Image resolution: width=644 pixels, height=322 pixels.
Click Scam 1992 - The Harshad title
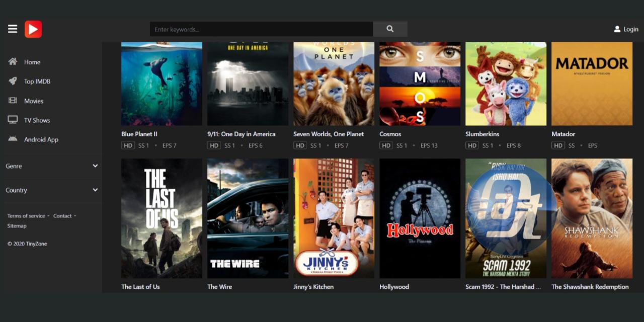coord(504,287)
